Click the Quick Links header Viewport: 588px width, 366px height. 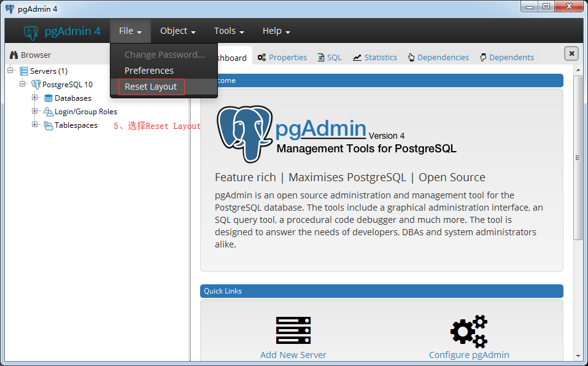point(381,291)
